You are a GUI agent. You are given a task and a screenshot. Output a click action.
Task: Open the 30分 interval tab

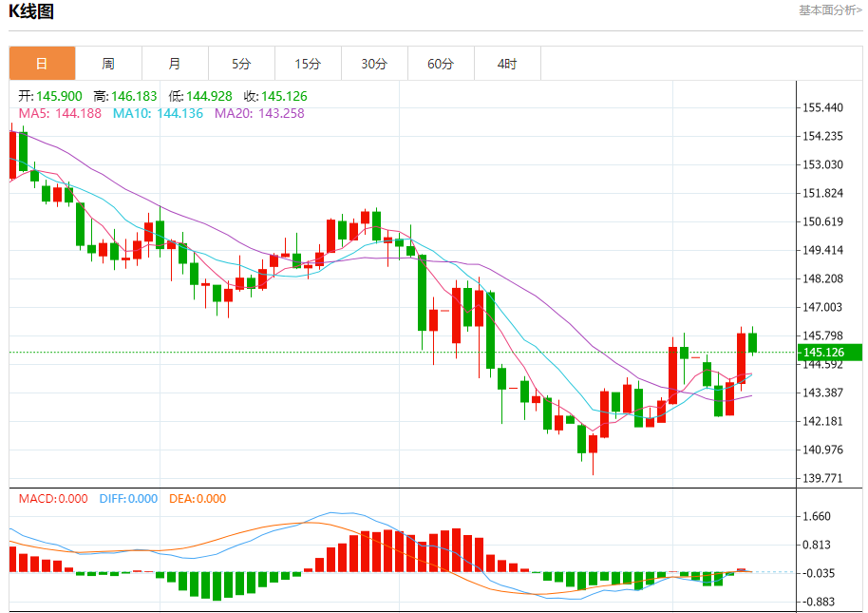(374, 64)
